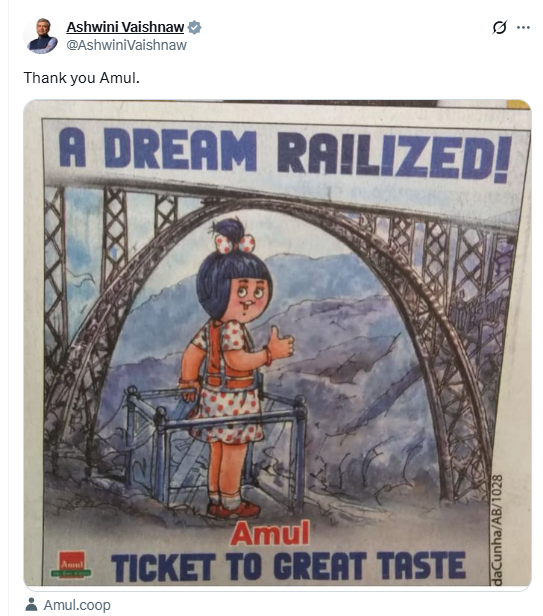This screenshot has height=616, width=543.
Task: Click the Amul girl's thumbs-up hand
Action: pyautogui.click(x=280, y=343)
